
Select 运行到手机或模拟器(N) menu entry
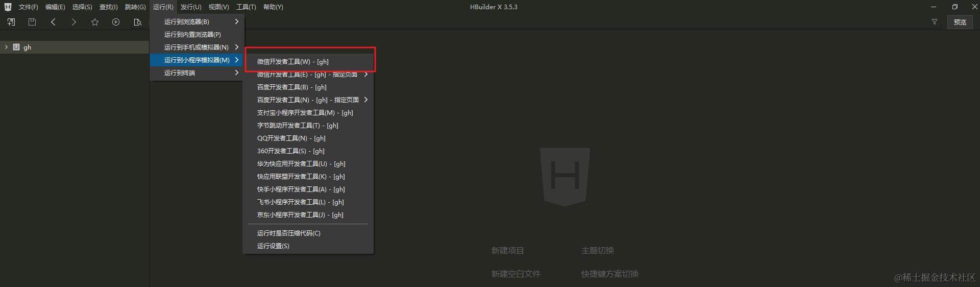[197, 47]
